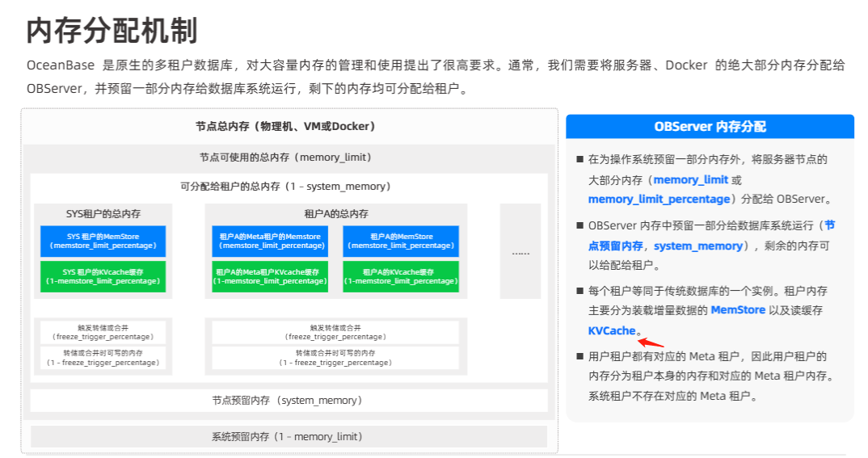Click the bullet text 每个租户等同于传统数据库的一个实例

pos(683,291)
